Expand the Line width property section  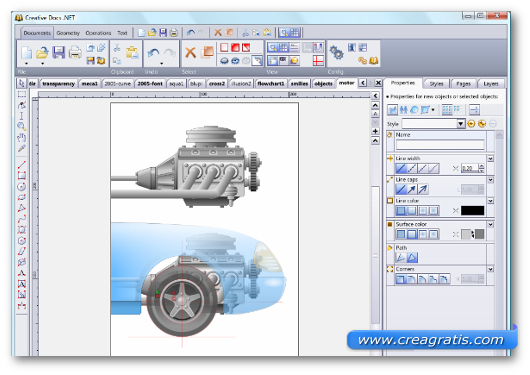(490, 159)
